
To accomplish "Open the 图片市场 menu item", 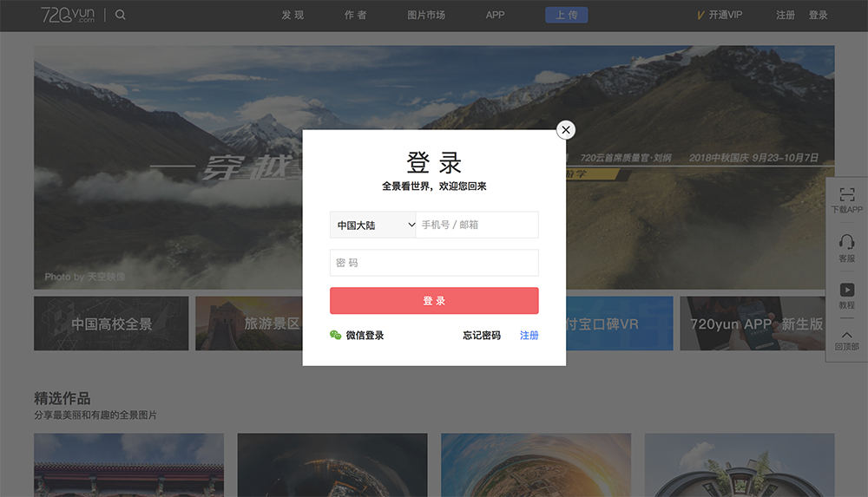I will pyautogui.click(x=426, y=15).
